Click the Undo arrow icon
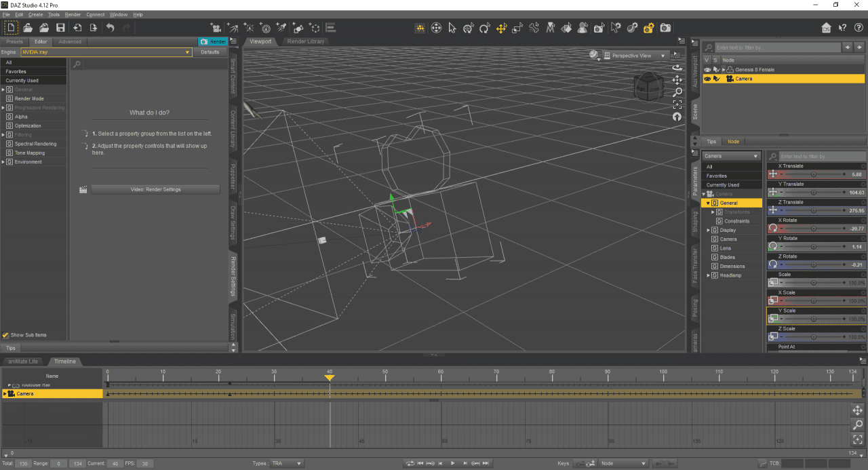The height and width of the screenshot is (470, 868). point(111,27)
